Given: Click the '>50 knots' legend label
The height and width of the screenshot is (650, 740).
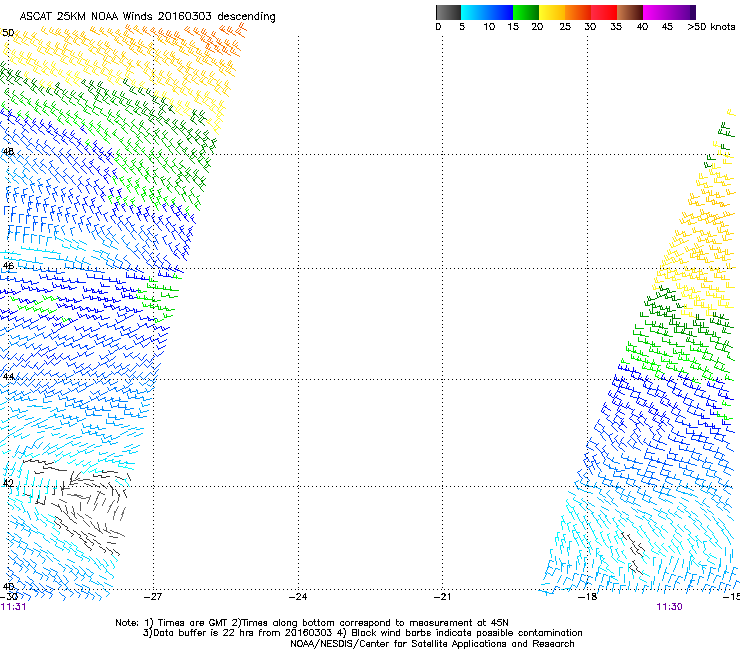Looking at the screenshot, I should coord(711,27).
